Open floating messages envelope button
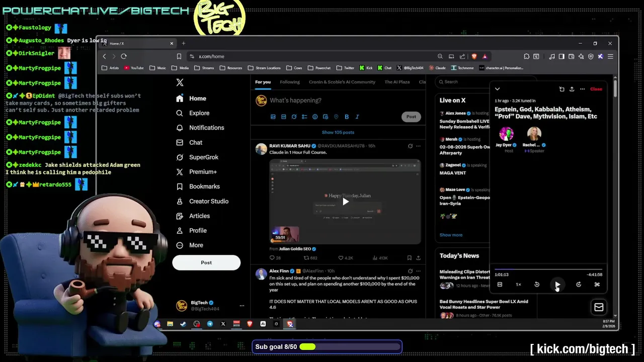644x362 pixels. pyautogui.click(x=599, y=307)
